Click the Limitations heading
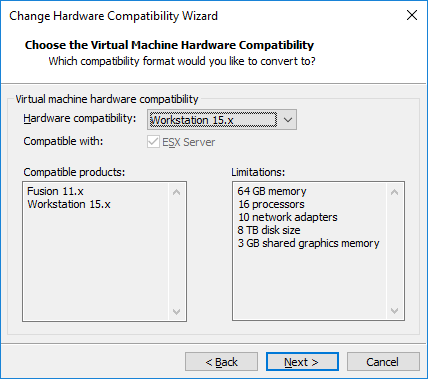The image size is (428, 379). click(258, 172)
